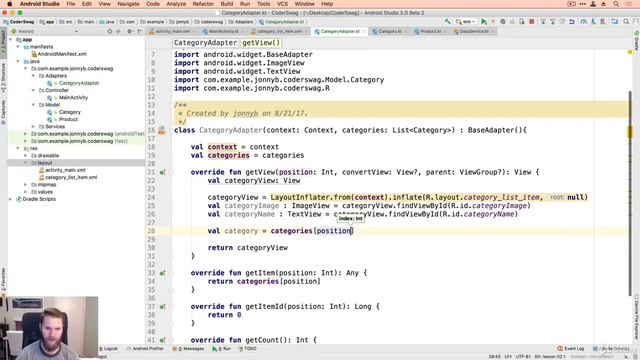
Task: Expand the Services package
Action: (33, 127)
